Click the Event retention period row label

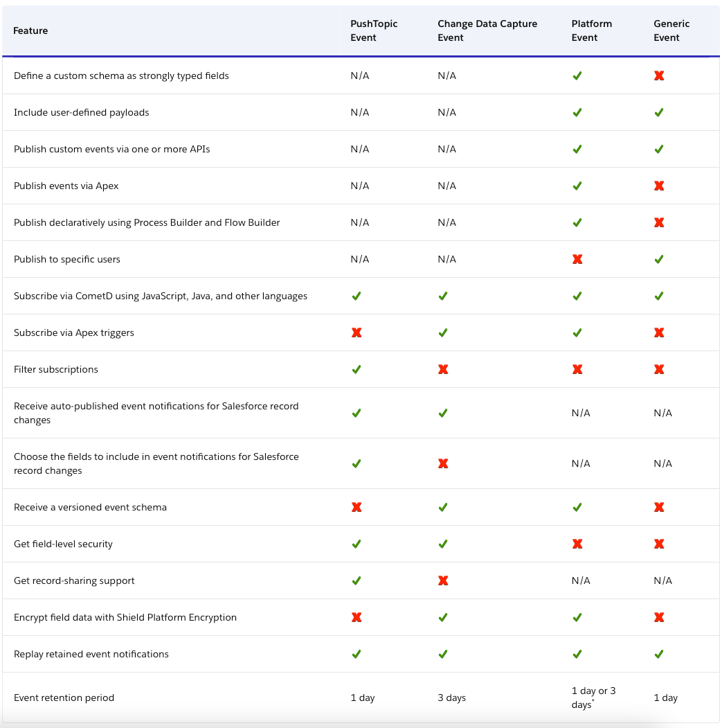click(64, 698)
